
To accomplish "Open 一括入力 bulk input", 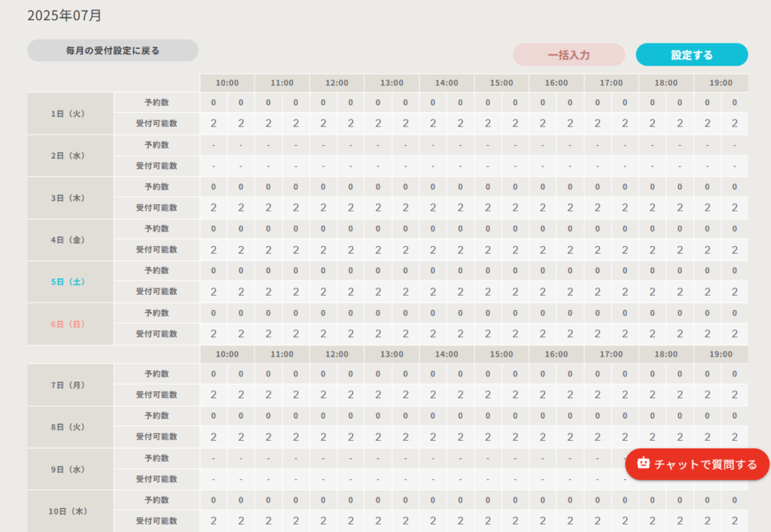I will pyautogui.click(x=568, y=55).
